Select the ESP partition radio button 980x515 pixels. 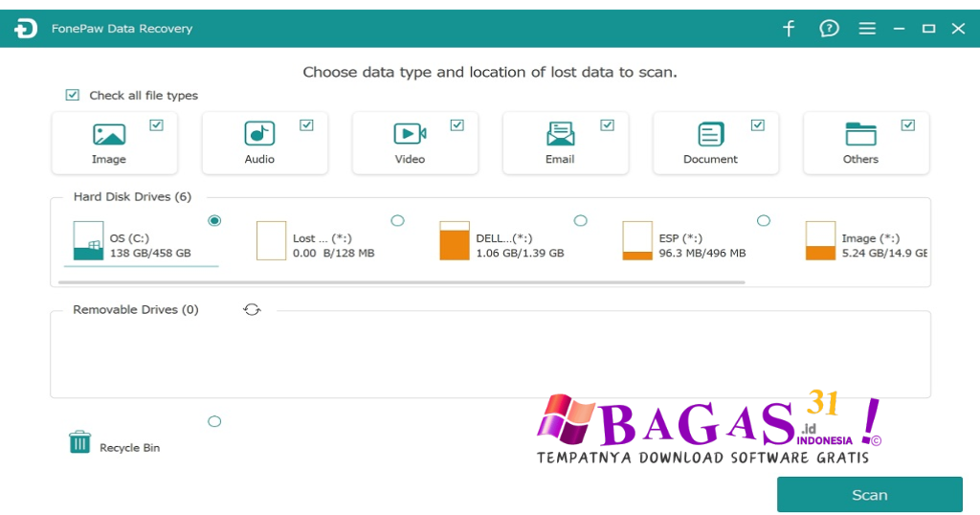click(764, 220)
